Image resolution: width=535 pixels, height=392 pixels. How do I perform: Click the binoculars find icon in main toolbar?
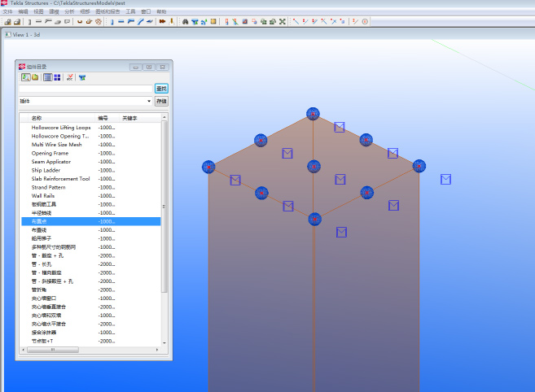click(x=185, y=21)
